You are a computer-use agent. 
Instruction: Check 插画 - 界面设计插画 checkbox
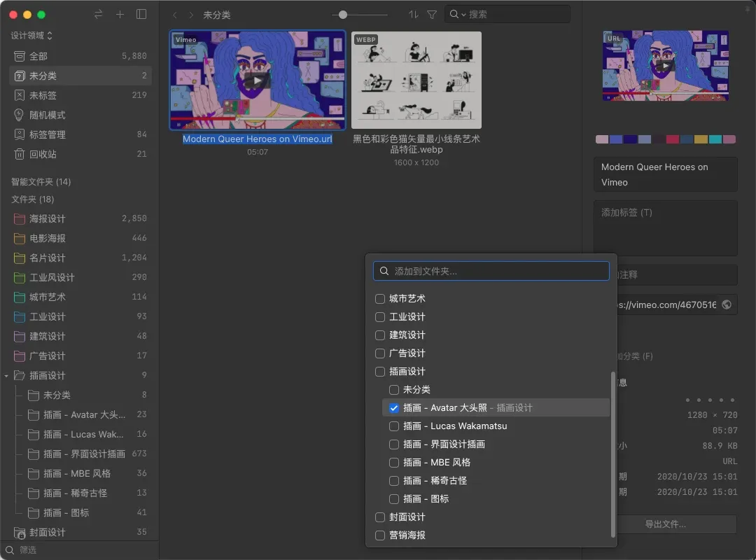click(x=394, y=444)
